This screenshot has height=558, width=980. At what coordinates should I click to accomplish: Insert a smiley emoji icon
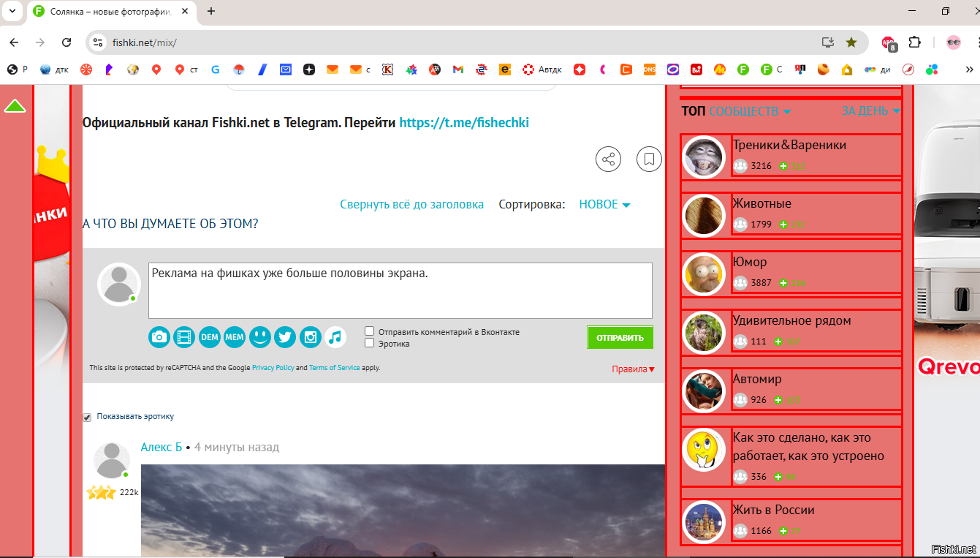point(259,337)
